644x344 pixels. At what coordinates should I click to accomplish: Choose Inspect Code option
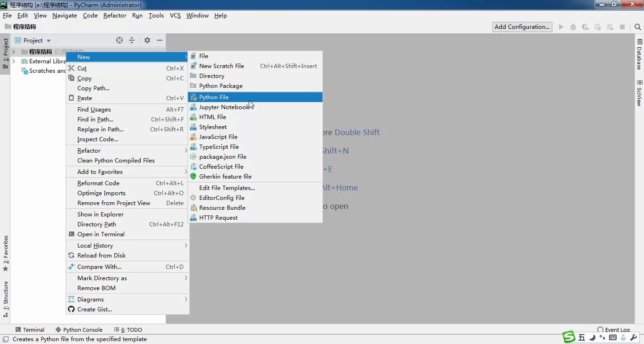pos(127,139)
